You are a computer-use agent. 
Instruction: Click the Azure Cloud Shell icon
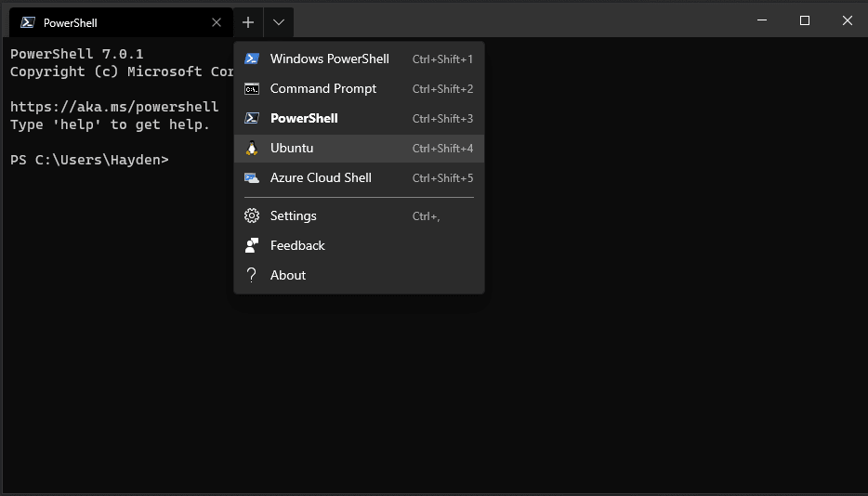(252, 177)
